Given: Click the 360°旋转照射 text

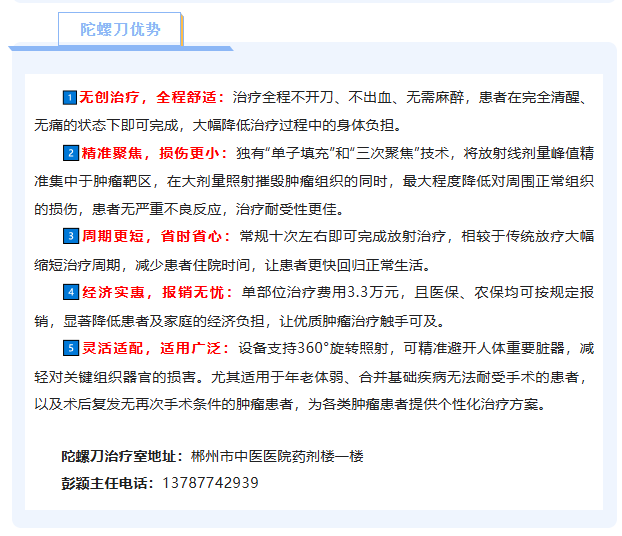Looking at the screenshot, I should [x=356, y=349].
